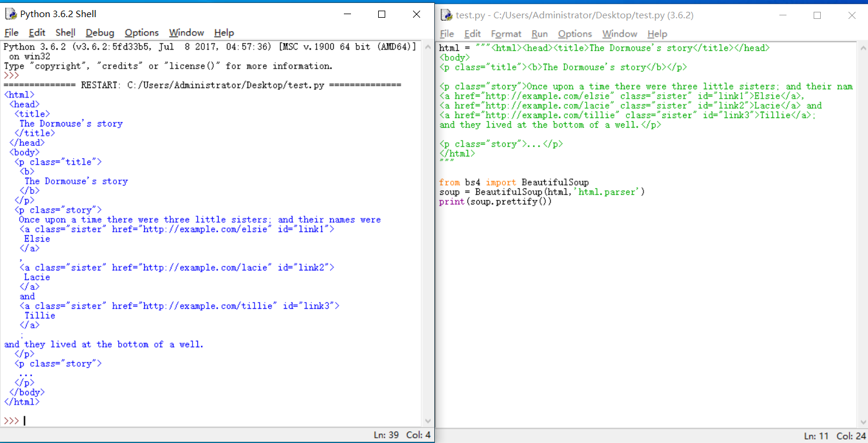Screen dimensions: 868x443
Task: Click 'Once upon a time' line in shell
Action: (x=200, y=220)
